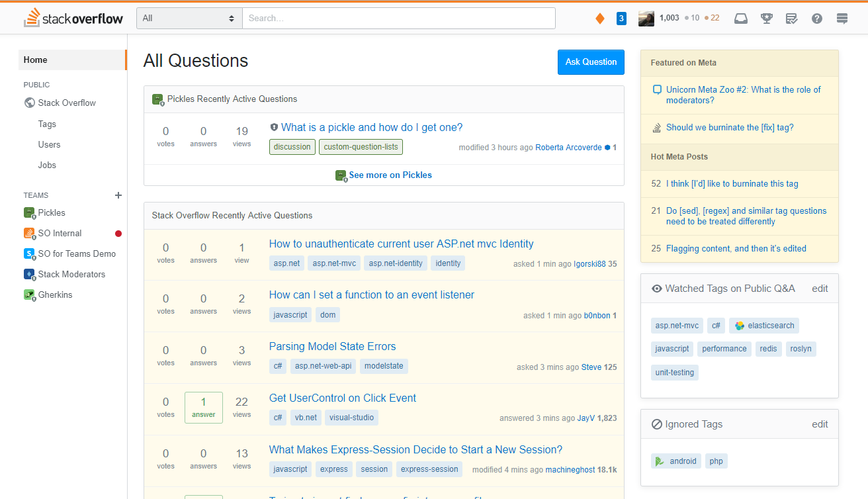
Task: Click the discussion tag
Action: (x=292, y=147)
